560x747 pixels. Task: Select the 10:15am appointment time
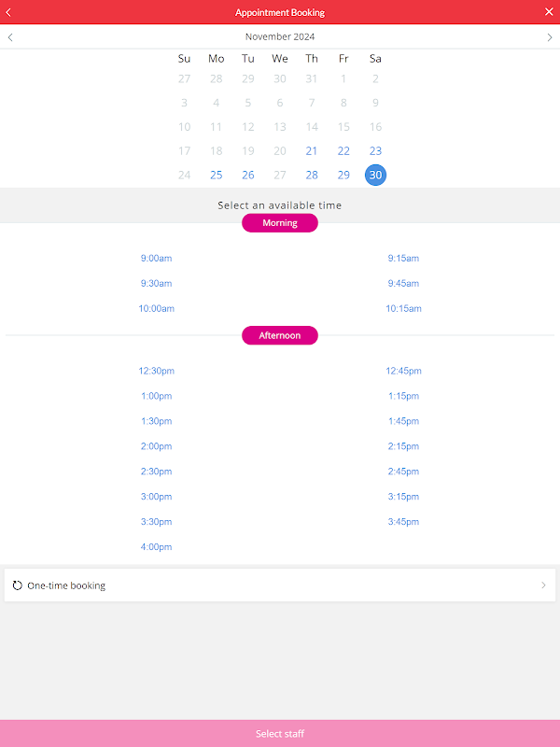403,309
